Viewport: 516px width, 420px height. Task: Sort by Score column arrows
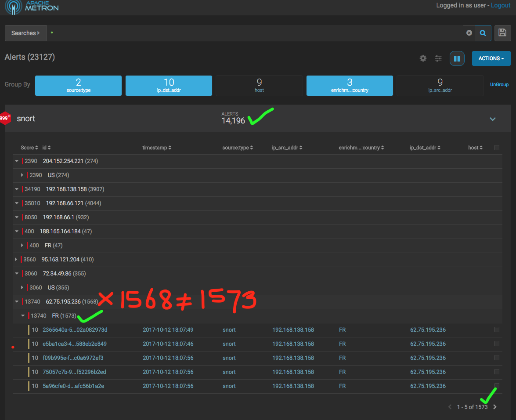pos(36,148)
